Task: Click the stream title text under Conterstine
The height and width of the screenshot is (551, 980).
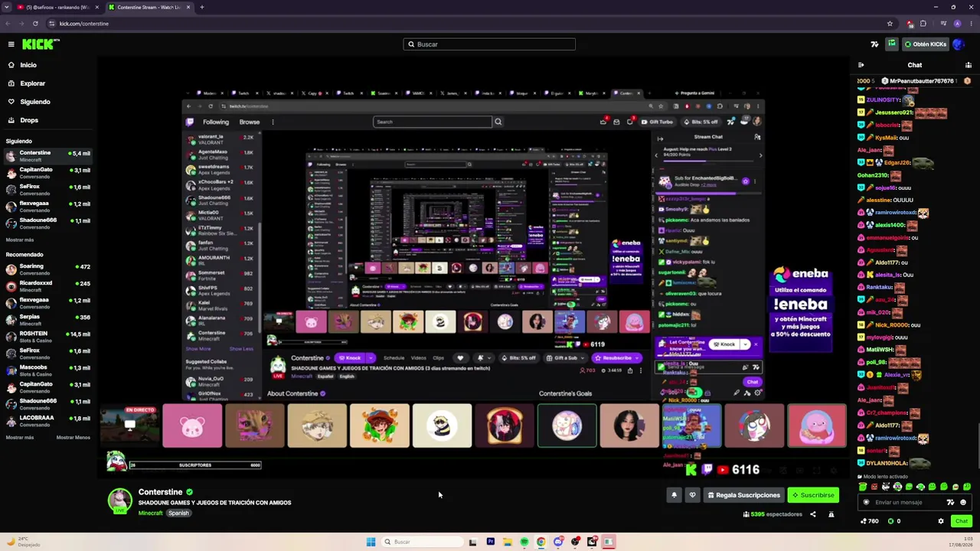Action: coord(214,503)
